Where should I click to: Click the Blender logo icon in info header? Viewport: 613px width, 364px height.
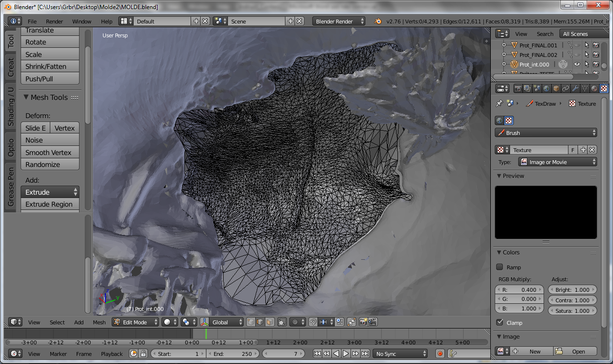378,21
